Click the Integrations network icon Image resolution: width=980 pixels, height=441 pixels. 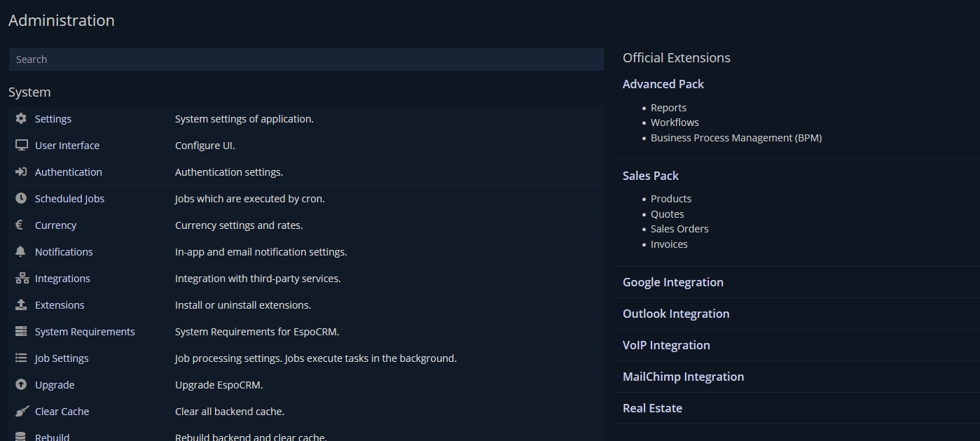[22, 279]
